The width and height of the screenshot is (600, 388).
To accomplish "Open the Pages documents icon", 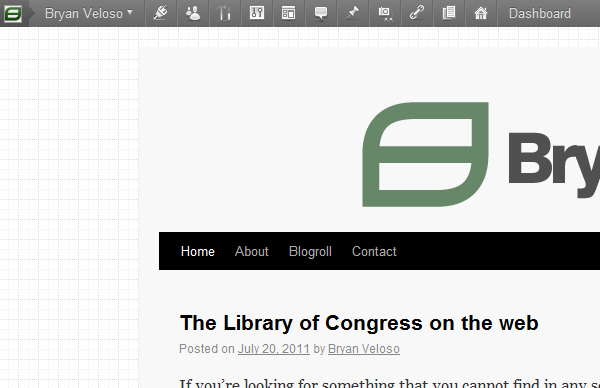I will (x=449, y=13).
